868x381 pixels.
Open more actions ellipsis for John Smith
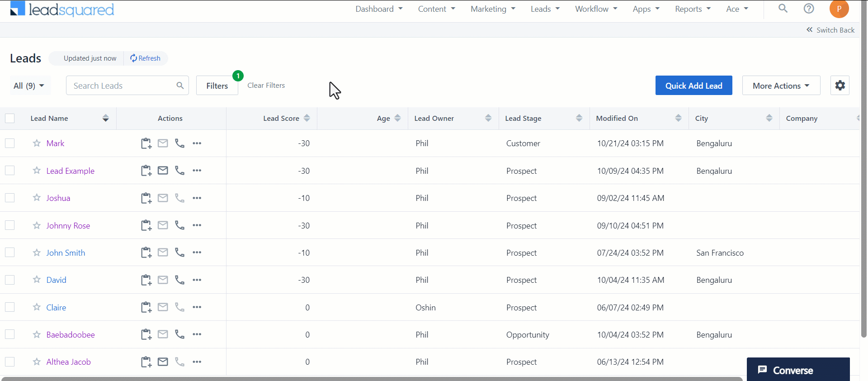[x=197, y=252]
